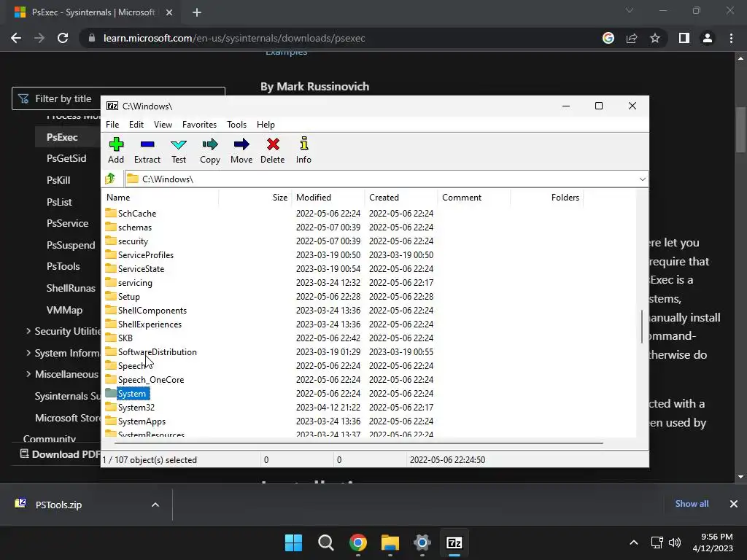This screenshot has width=747, height=560.
Task: Open the volume control in the system tray
Action: coord(675,542)
